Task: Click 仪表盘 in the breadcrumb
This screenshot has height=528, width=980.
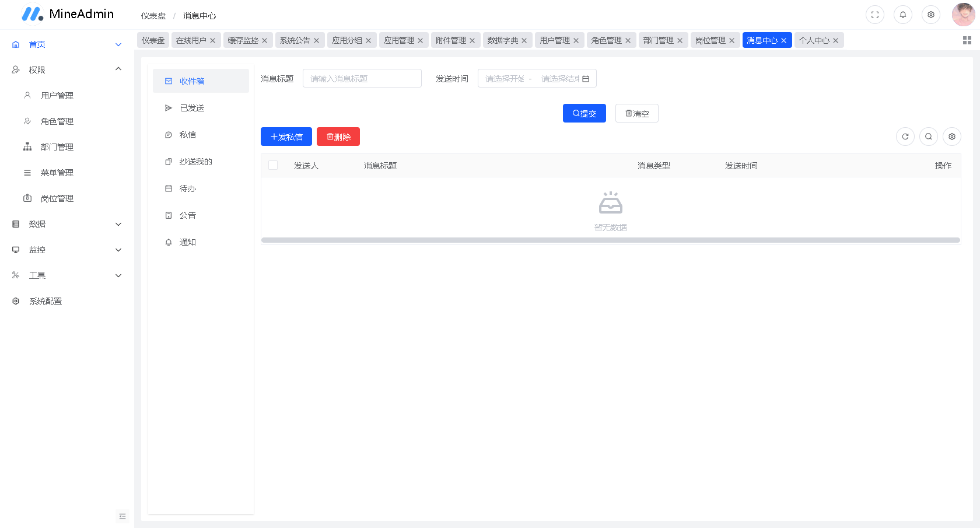Action: point(153,16)
